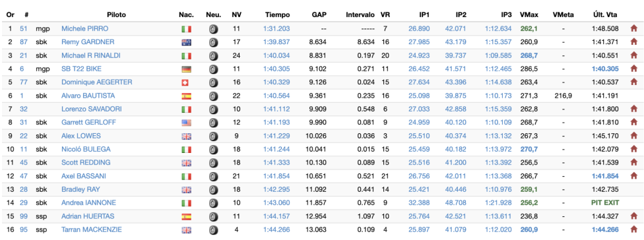Click the tyre icon in Andrea IANNONE's row
Screen dimensions: 644x240
214,203
